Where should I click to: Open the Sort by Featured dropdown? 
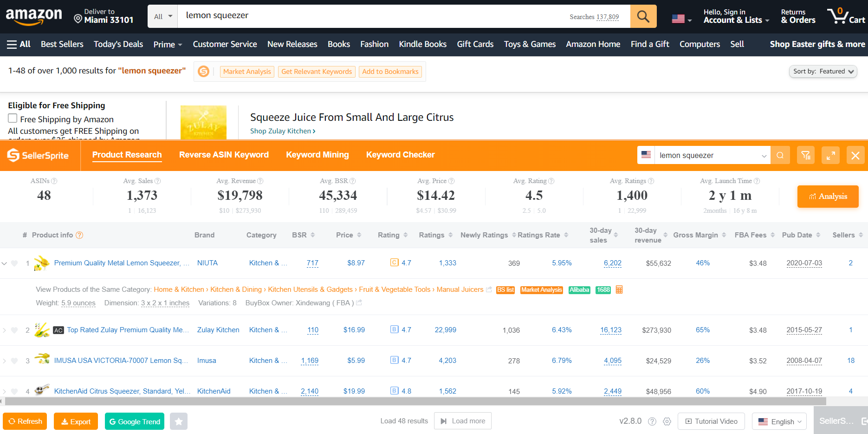(x=823, y=72)
